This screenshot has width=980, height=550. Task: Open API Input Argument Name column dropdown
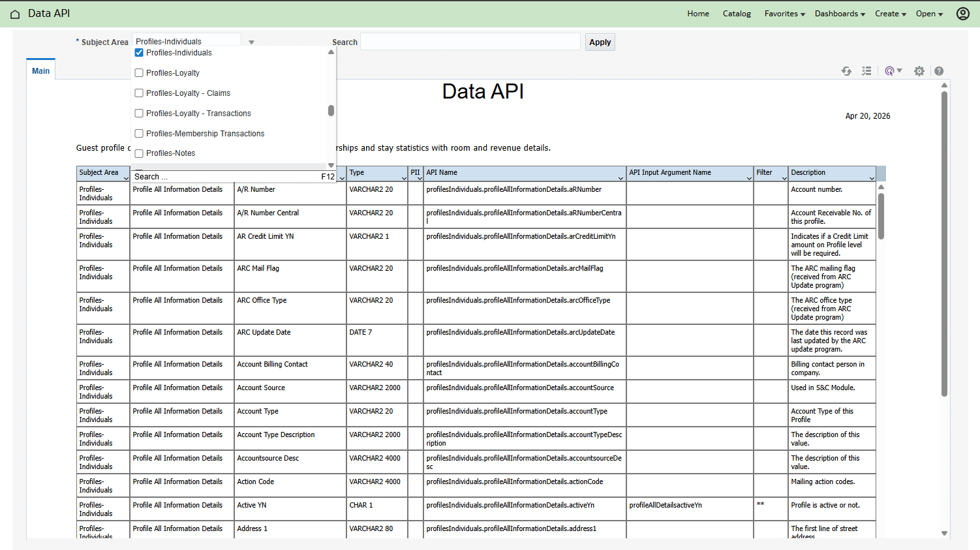click(749, 178)
